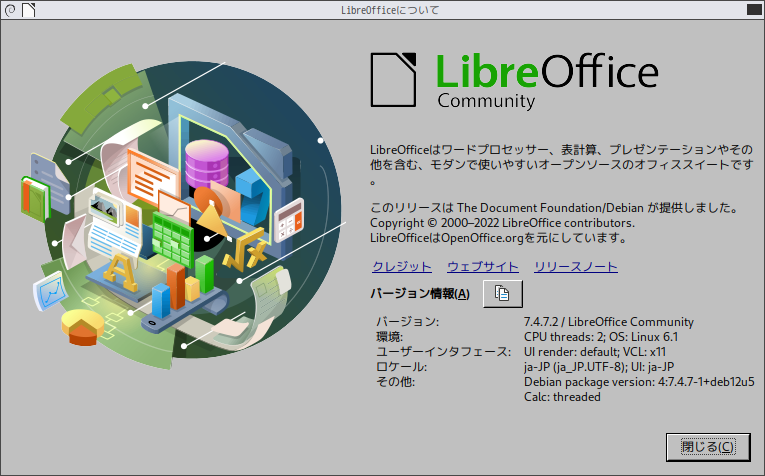Click the circular LibreOffice artwork image
The height and width of the screenshot is (476, 765).
183,215
